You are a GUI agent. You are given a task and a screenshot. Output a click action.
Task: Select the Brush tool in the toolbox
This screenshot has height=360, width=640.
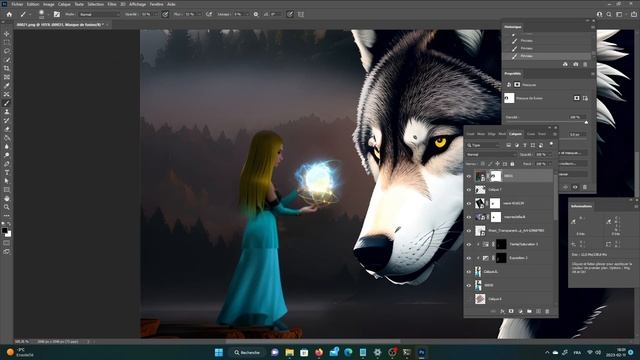[7, 103]
